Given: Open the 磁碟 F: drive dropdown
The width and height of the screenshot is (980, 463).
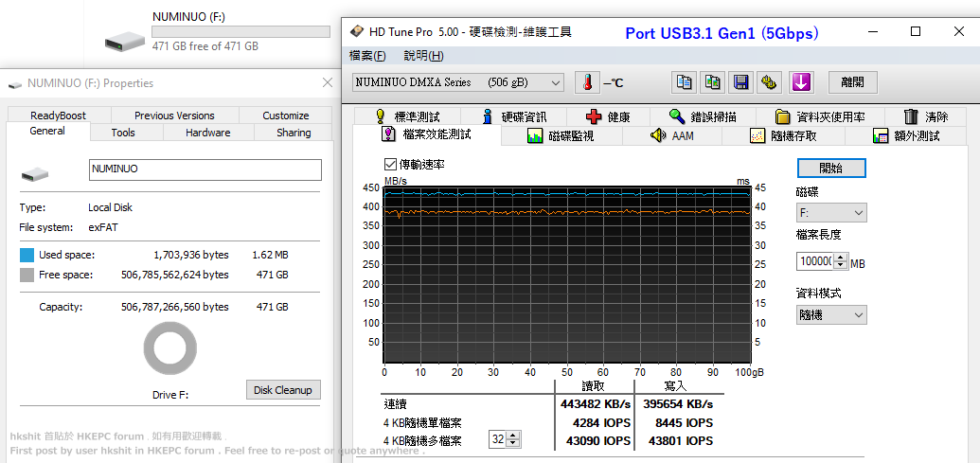Looking at the screenshot, I should [x=831, y=213].
